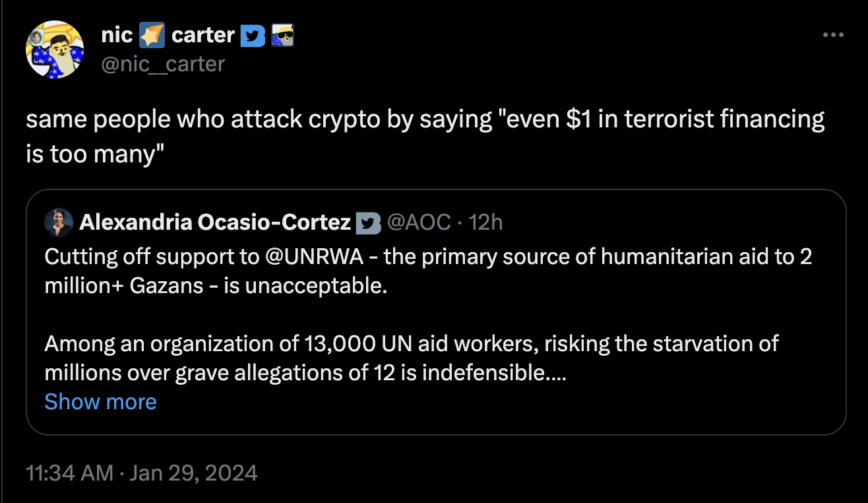Open nic carter's profile picture
The height and width of the screenshot is (503, 868).
coord(55,50)
